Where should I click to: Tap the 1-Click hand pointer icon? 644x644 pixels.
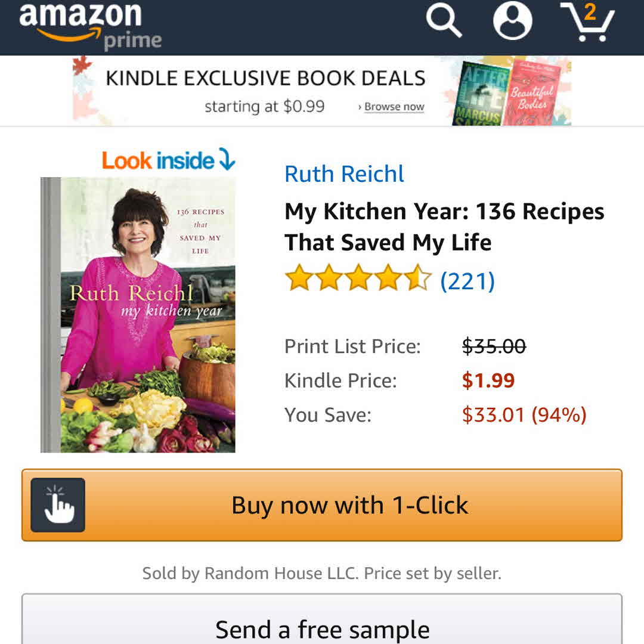tap(58, 505)
